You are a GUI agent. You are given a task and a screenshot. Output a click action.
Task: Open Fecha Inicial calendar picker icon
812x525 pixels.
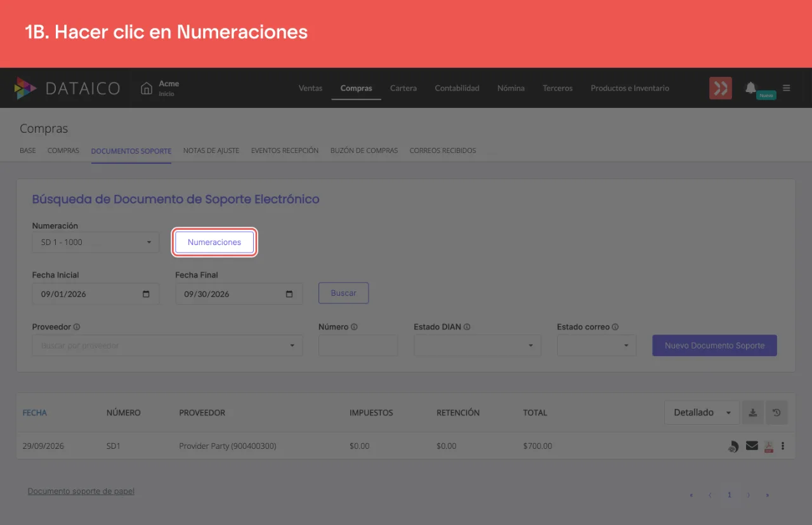[x=147, y=294]
